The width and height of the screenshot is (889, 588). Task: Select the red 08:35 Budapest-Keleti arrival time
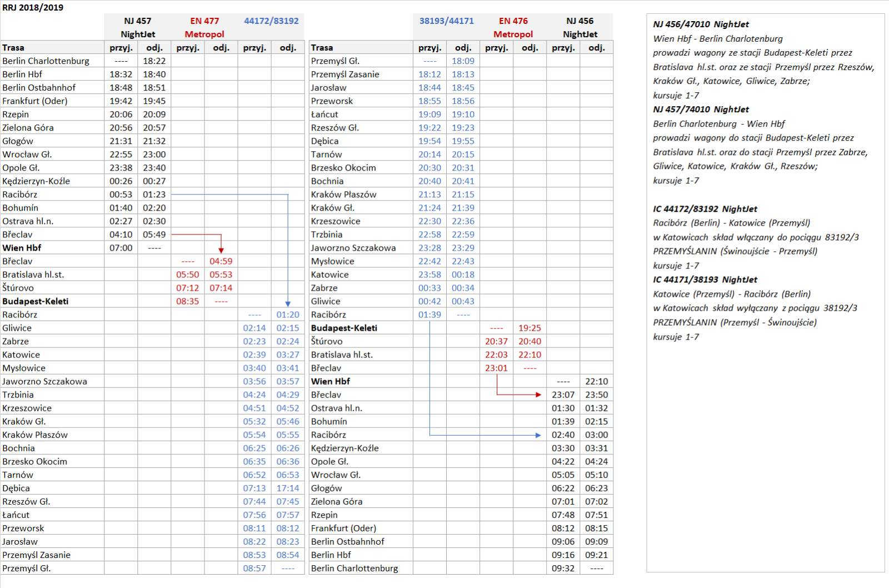[x=187, y=301]
